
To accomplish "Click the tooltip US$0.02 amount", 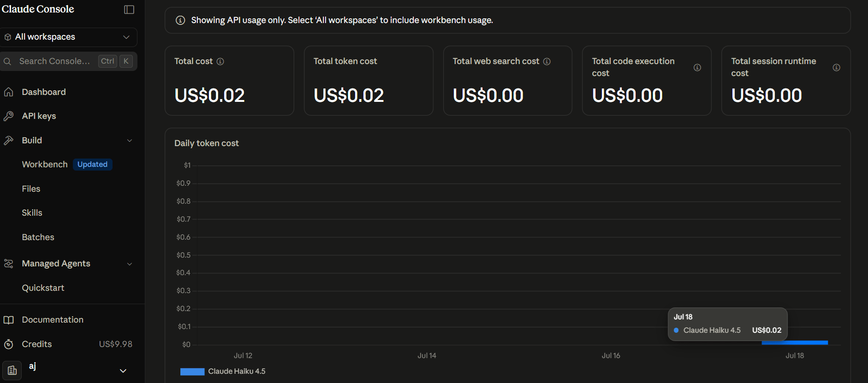I will coord(767,330).
